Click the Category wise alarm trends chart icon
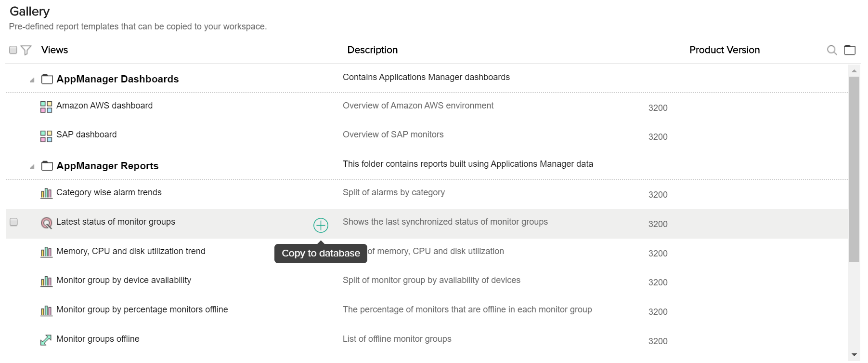 pyautogui.click(x=46, y=194)
